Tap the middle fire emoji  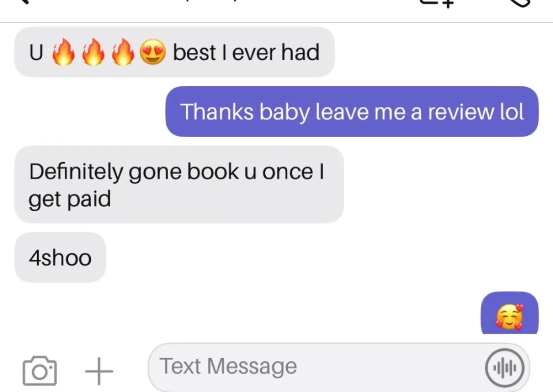(x=93, y=52)
